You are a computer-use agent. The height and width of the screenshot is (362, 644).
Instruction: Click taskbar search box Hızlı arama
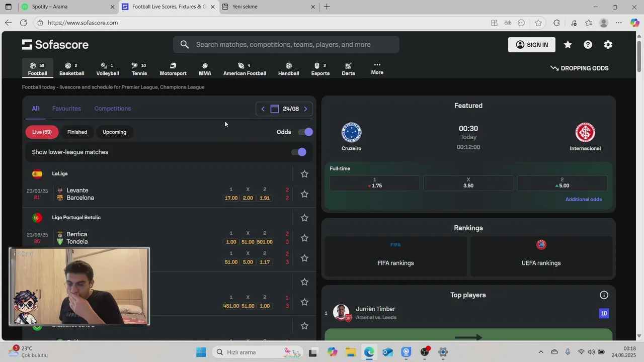pos(258,352)
